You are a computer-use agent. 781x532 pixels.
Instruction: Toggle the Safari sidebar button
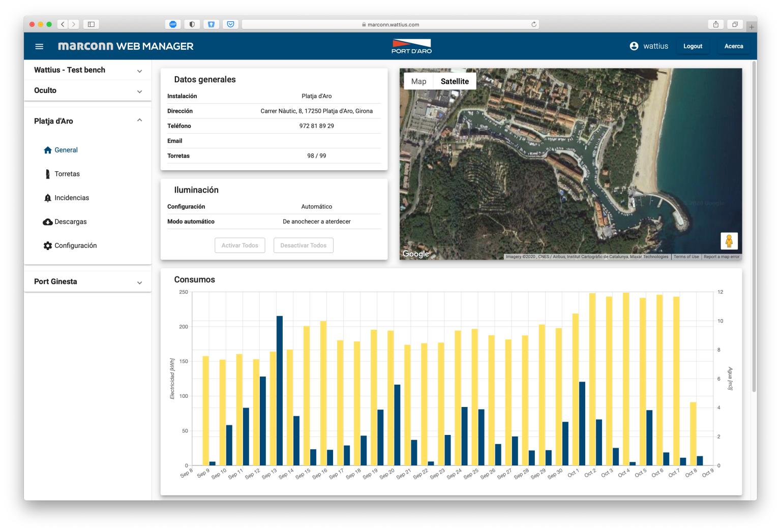pos(92,24)
